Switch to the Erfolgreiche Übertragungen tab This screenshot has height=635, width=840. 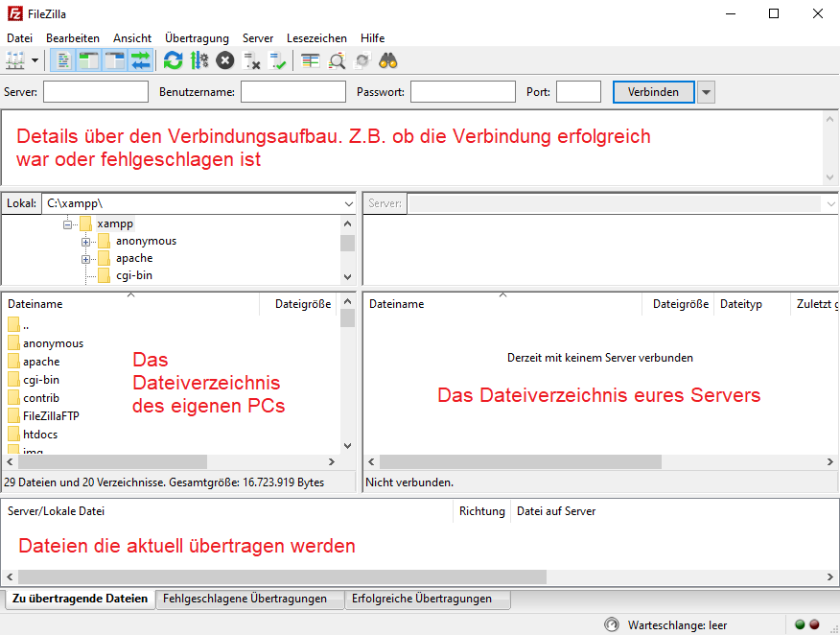(428, 599)
